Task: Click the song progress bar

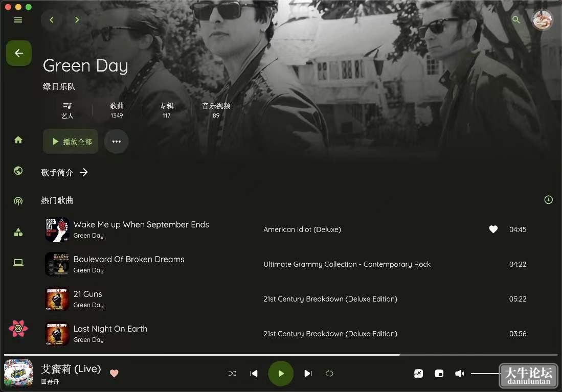Action: click(281, 355)
